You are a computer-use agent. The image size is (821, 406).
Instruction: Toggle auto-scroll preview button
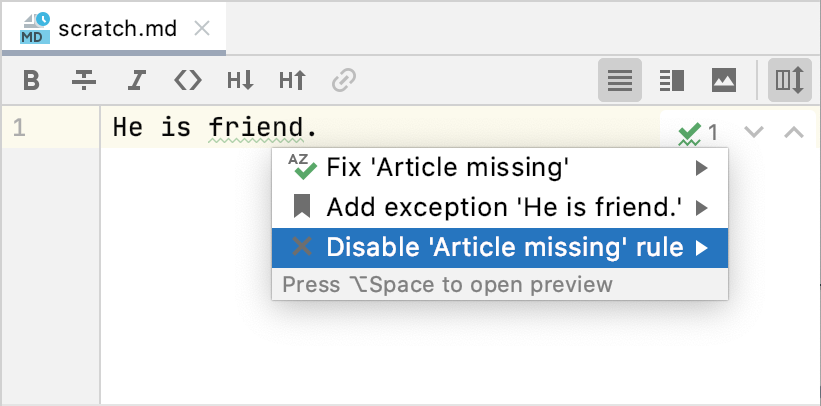[790, 80]
